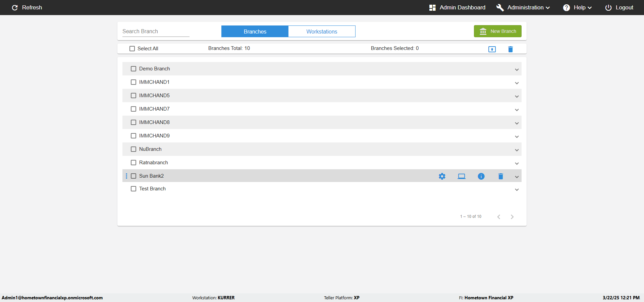Switch to the Branches tab
644x302 pixels.
click(255, 32)
